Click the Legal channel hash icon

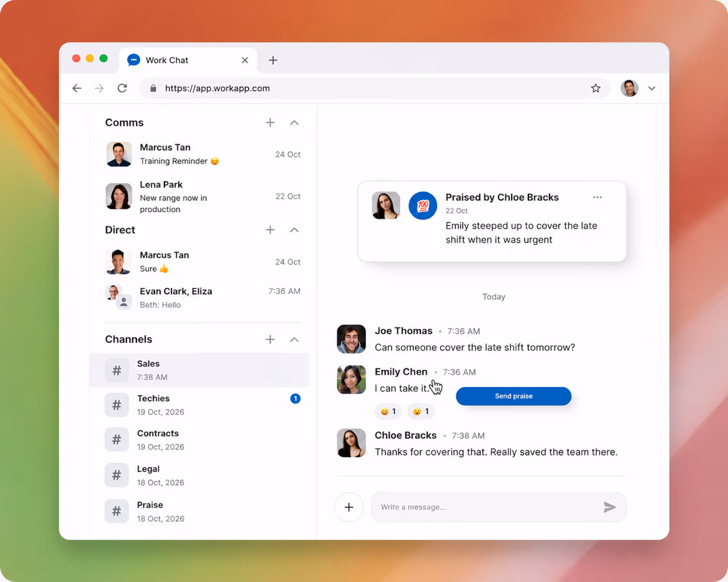[x=117, y=475]
